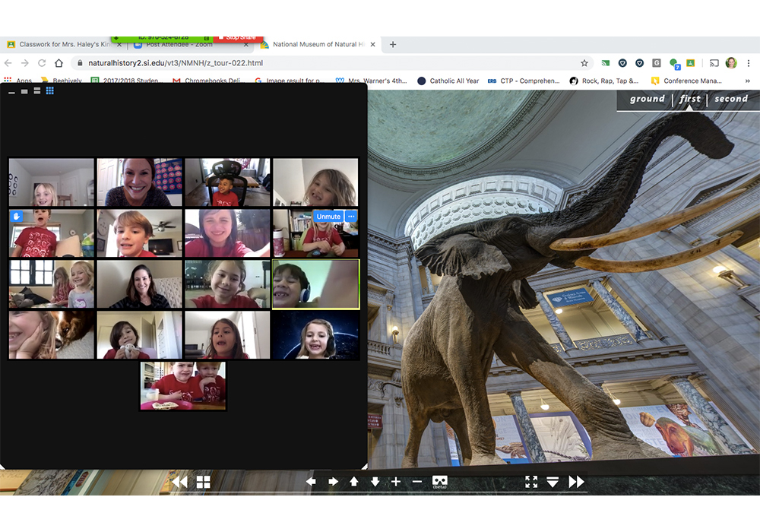The image size is (760, 532).
Task: Rewind the tour with the double-left arrow
Action: (180, 482)
